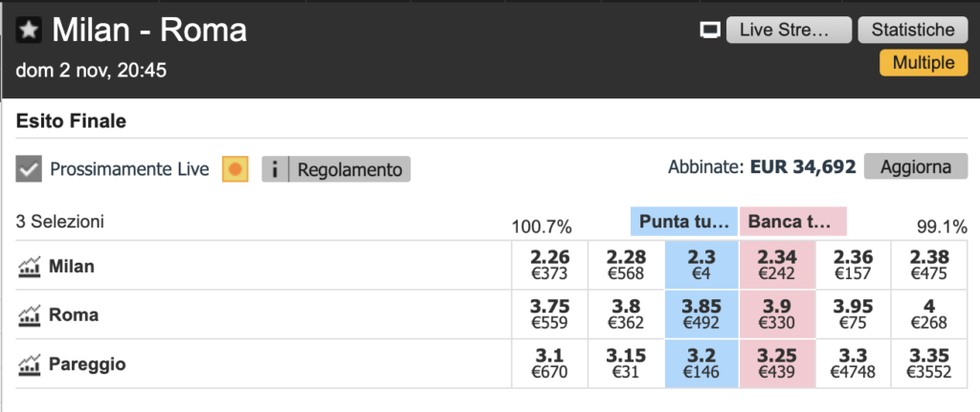980x412 pixels.
Task: Select Pareggio back odds 3.2
Action: click(701, 363)
